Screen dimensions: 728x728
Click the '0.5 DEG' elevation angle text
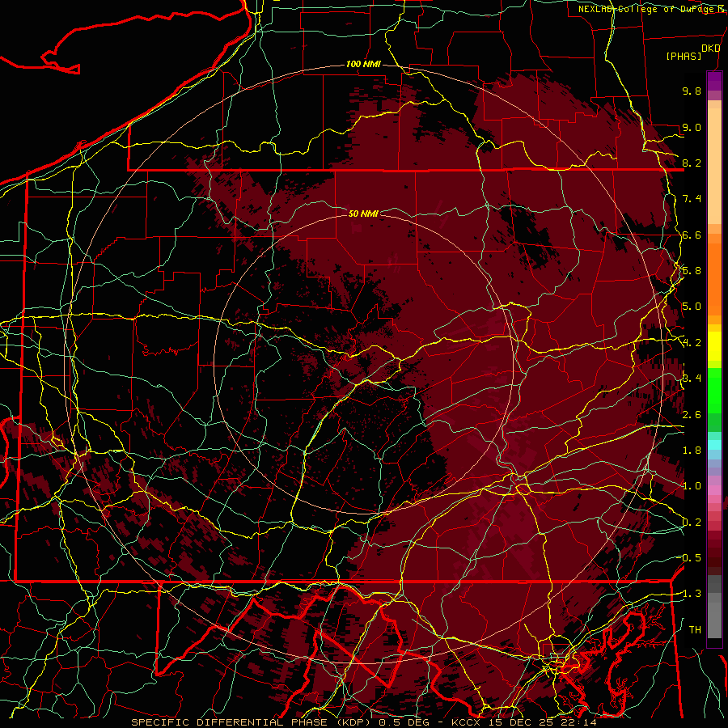tap(404, 722)
